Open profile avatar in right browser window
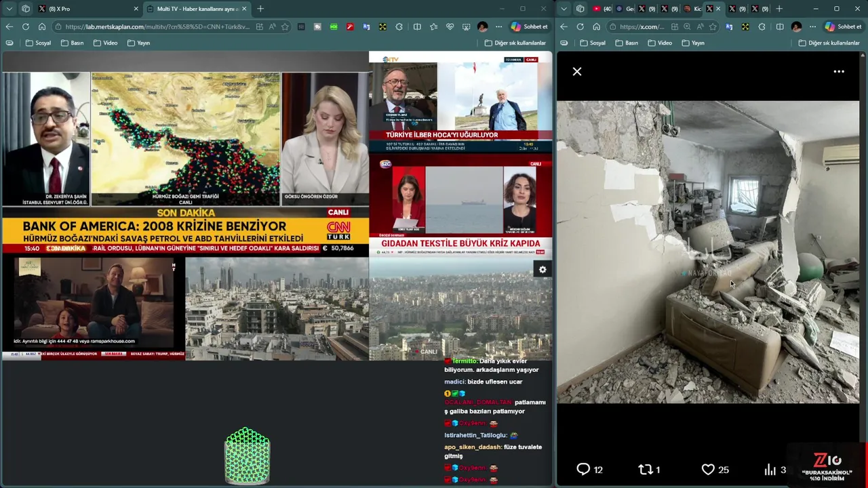868x488 pixels. 796,26
